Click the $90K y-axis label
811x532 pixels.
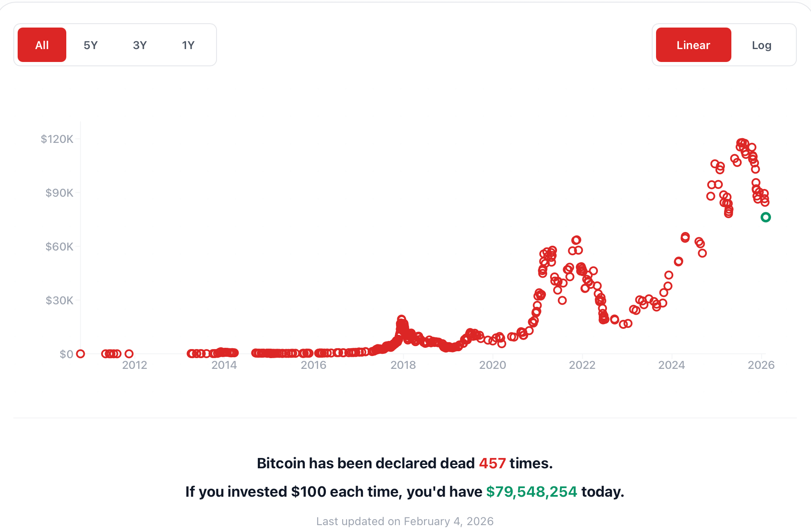click(x=59, y=193)
